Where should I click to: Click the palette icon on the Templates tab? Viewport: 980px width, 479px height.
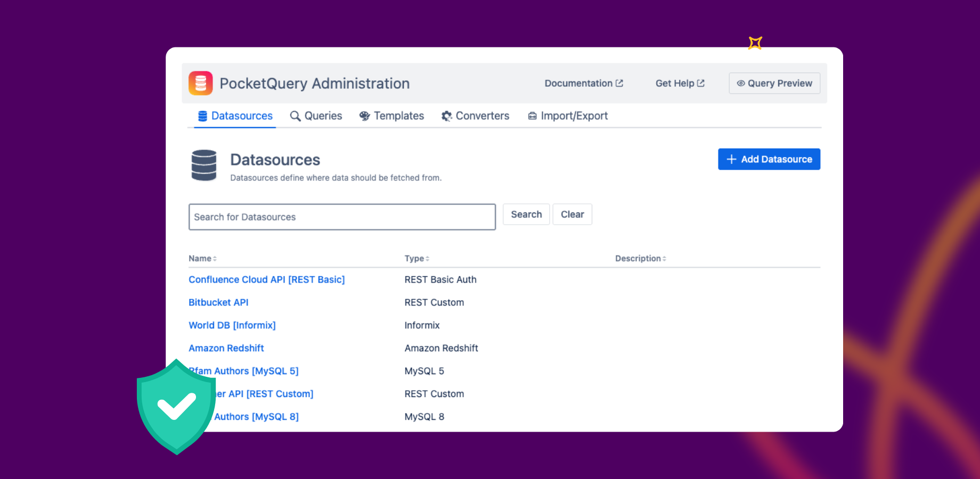[x=365, y=115]
